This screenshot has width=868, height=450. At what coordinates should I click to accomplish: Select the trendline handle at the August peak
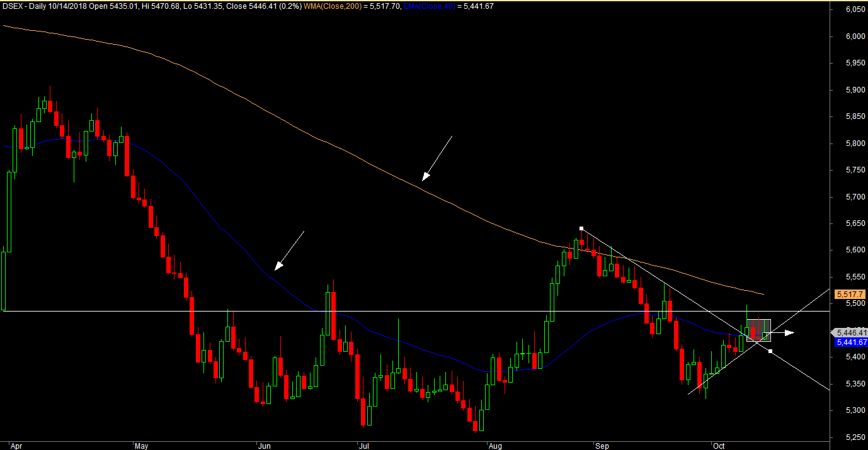click(x=581, y=228)
